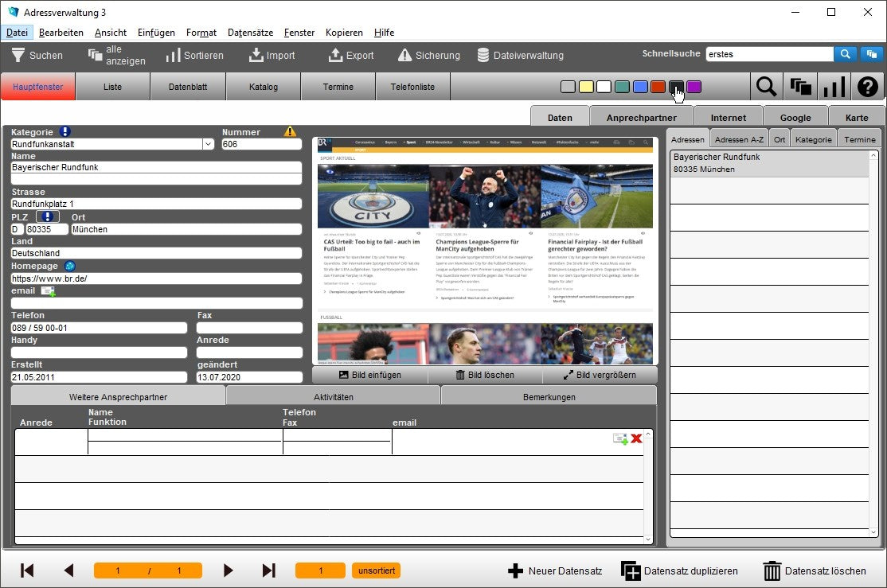
Task: Open the Datensätze menu
Action: (250, 33)
